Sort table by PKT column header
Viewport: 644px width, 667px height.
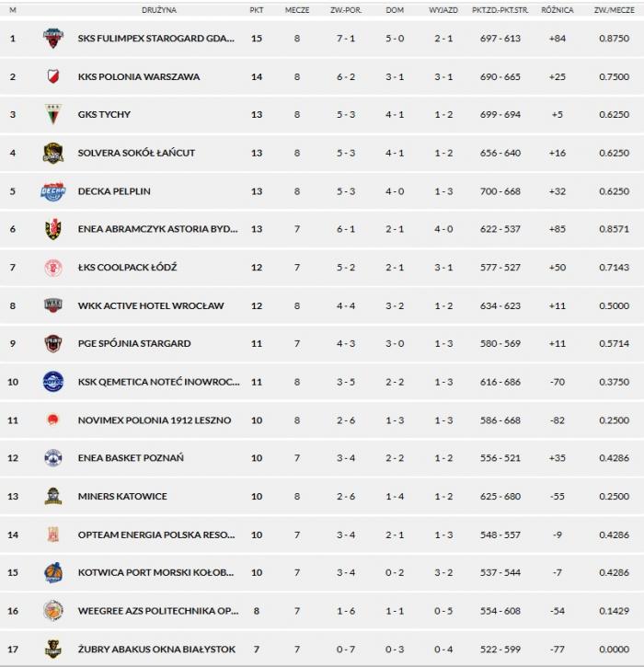click(256, 10)
